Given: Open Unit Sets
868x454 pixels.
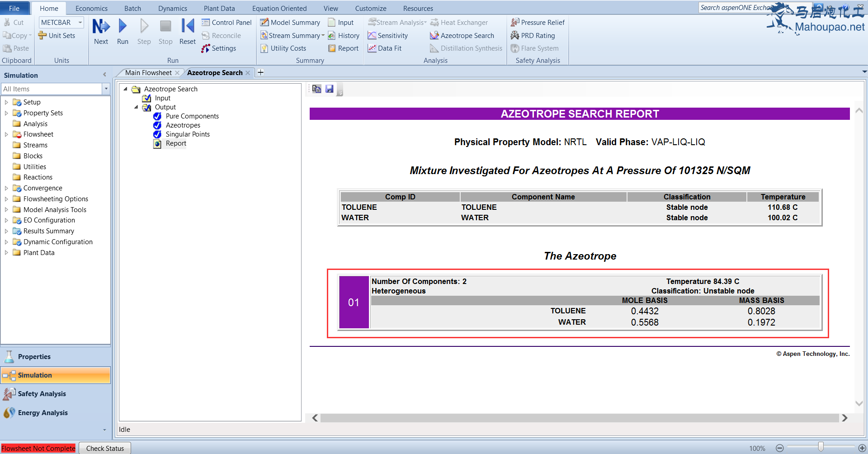Looking at the screenshot, I should (57, 35).
